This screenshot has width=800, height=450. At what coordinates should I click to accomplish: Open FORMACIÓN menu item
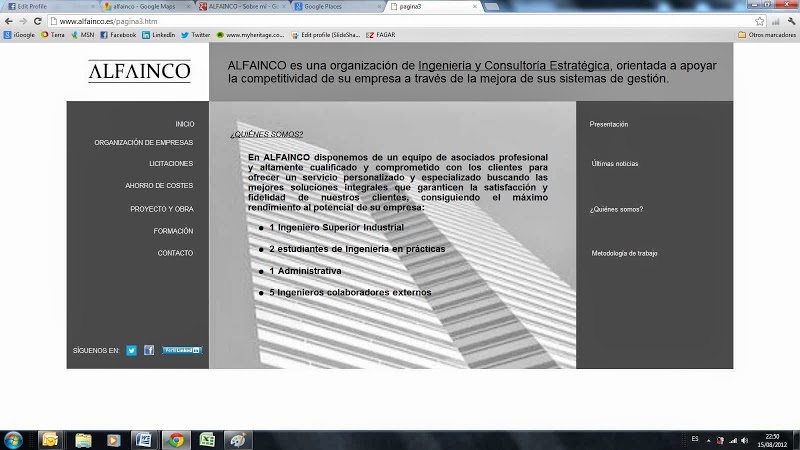(173, 231)
